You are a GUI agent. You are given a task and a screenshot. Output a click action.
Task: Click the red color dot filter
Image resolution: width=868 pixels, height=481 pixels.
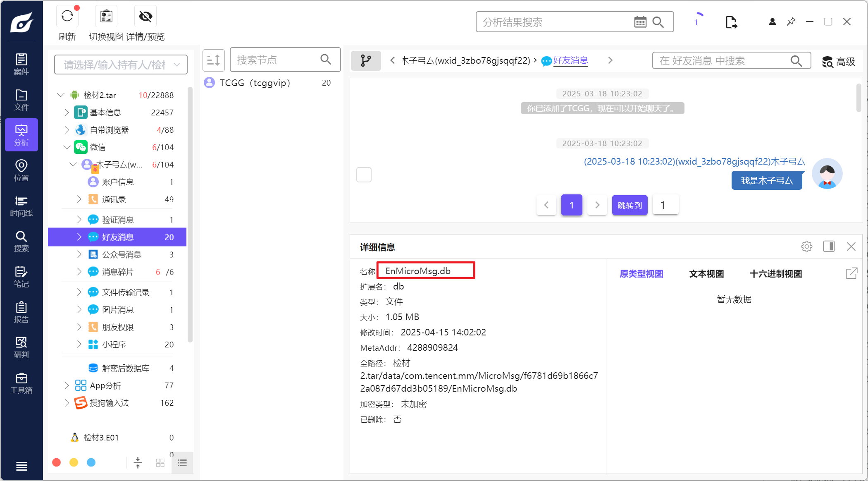tap(57, 462)
